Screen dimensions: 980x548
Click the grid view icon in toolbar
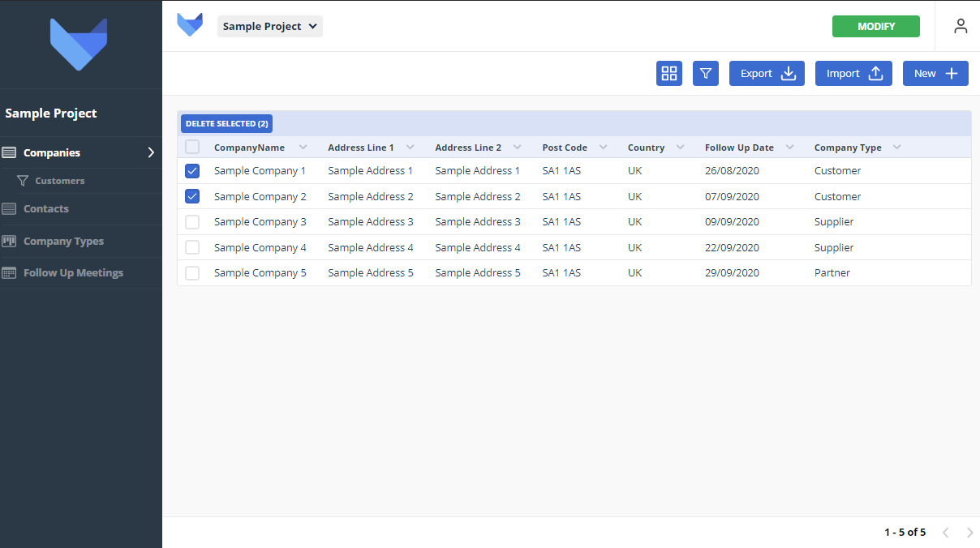(x=669, y=74)
